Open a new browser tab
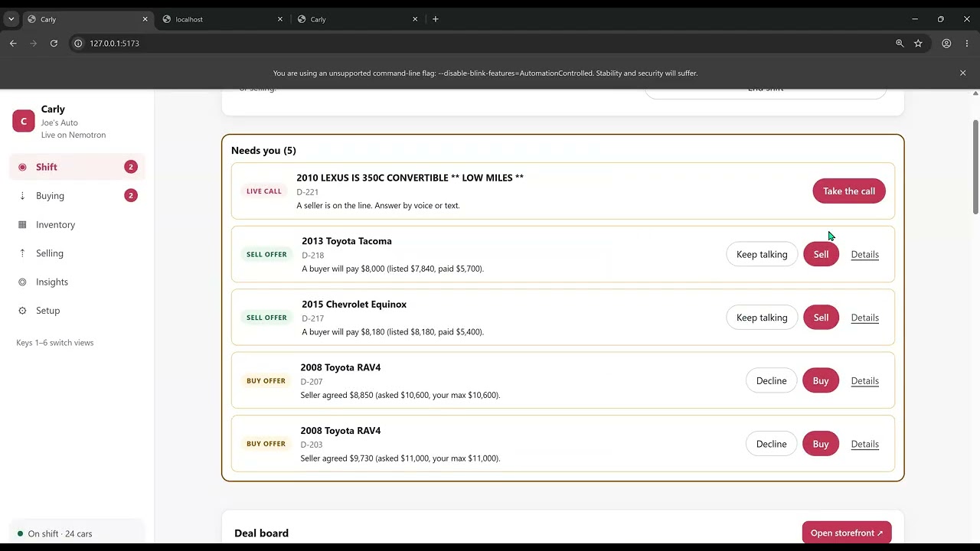This screenshot has width=980, height=551. tap(436, 19)
